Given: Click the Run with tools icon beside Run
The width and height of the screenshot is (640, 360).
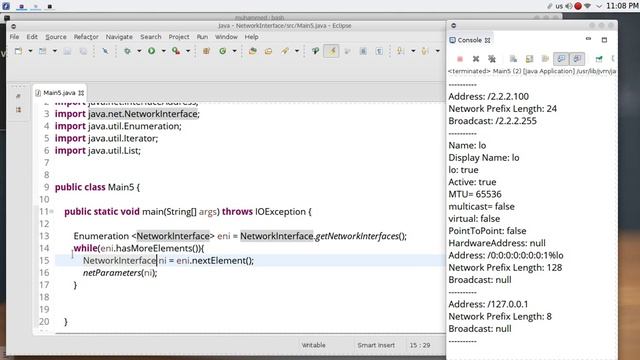Looking at the screenshot, I should [x=176, y=51].
